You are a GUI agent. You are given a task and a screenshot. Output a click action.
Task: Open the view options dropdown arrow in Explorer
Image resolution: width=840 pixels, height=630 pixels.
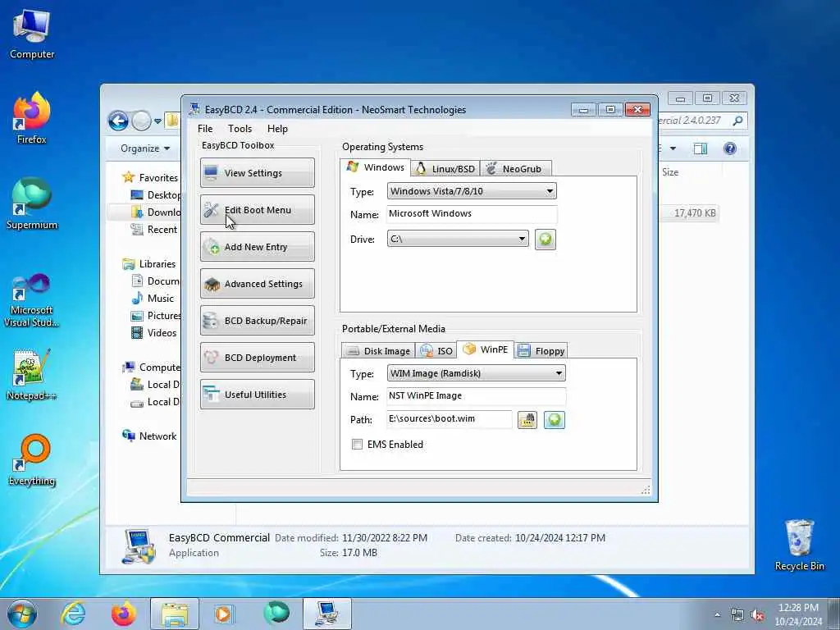673,148
